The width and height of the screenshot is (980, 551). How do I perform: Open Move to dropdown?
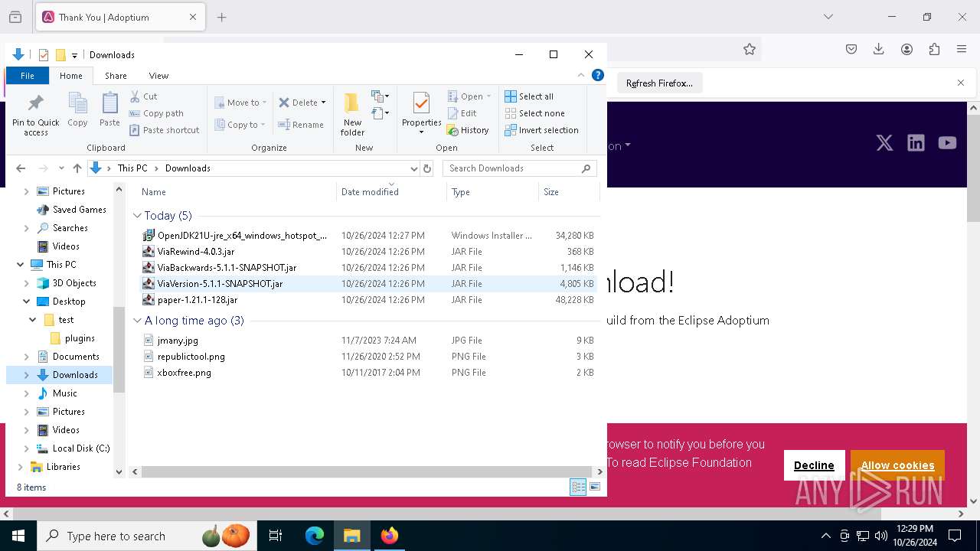pyautogui.click(x=240, y=103)
